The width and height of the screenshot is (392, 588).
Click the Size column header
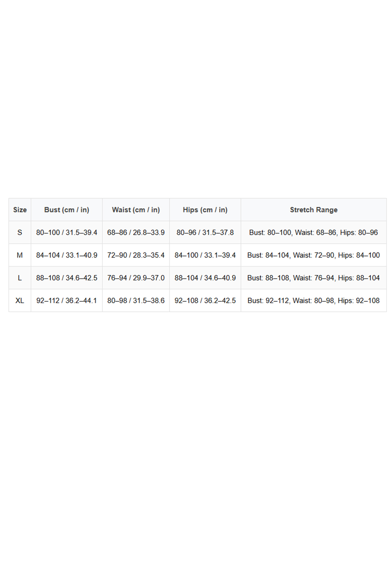tap(20, 210)
